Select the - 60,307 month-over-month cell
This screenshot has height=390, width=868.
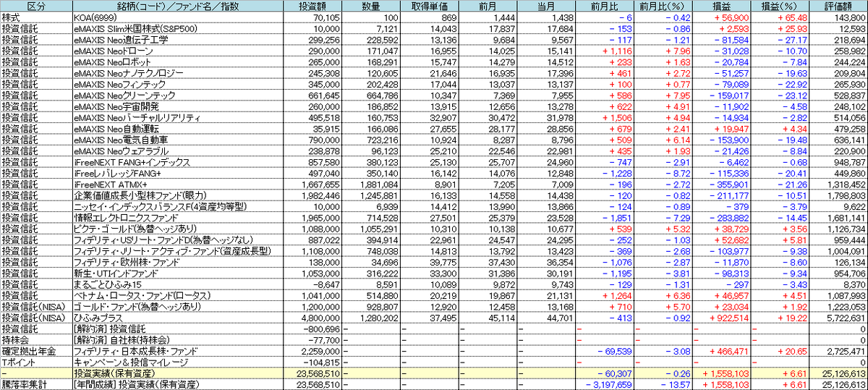(x=605, y=374)
